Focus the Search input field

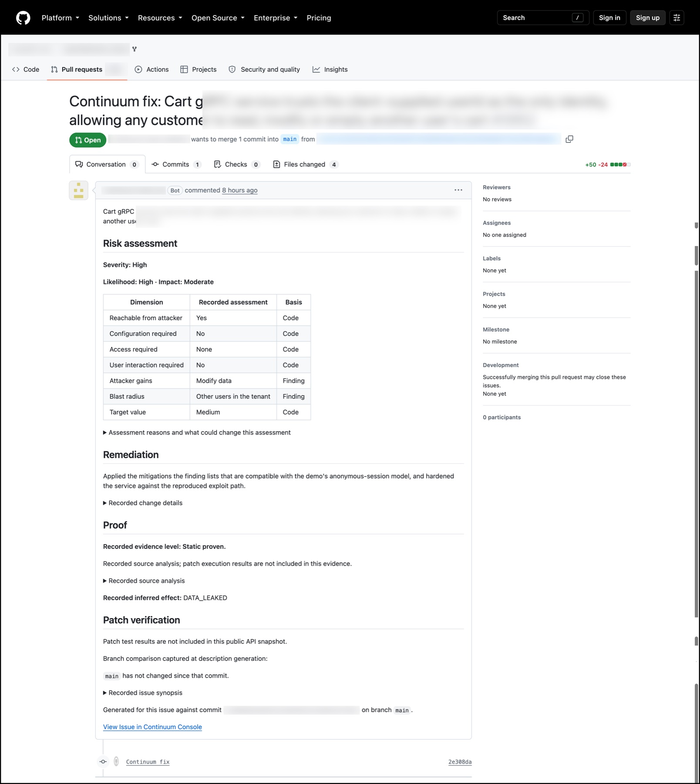pos(543,18)
